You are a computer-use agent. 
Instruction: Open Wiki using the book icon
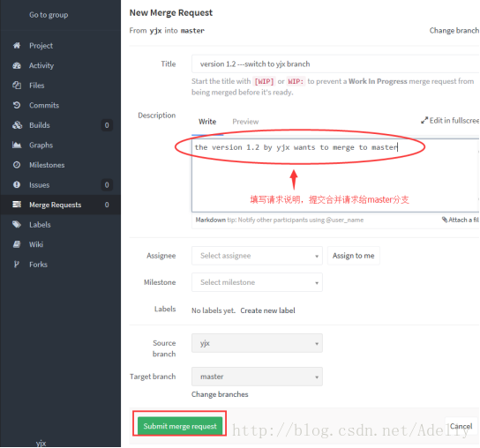point(17,244)
